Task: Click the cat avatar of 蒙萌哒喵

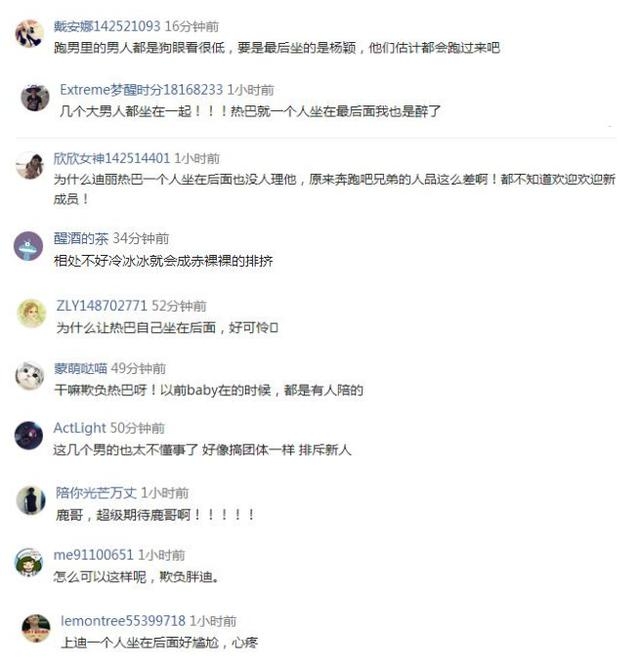Action: tap(29, 376)
